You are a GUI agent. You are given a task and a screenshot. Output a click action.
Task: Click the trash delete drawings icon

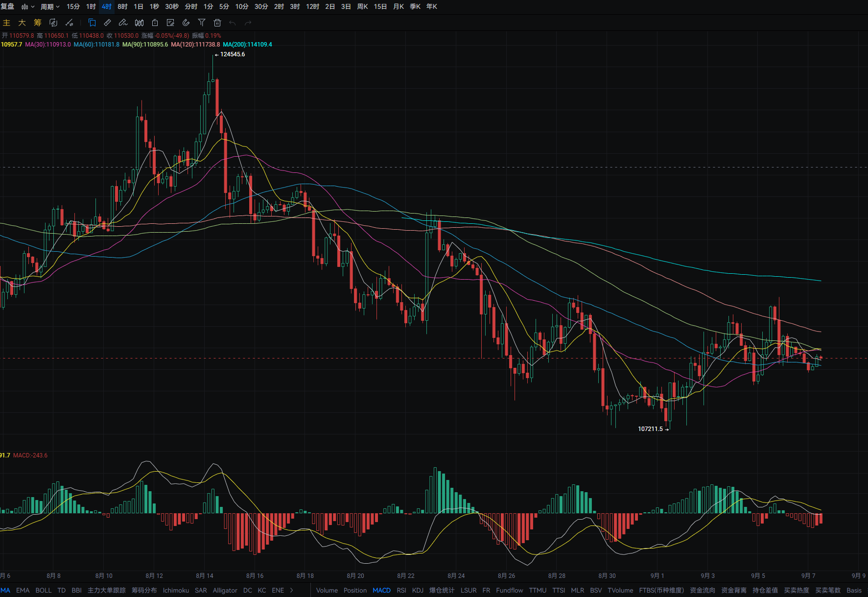217,23
